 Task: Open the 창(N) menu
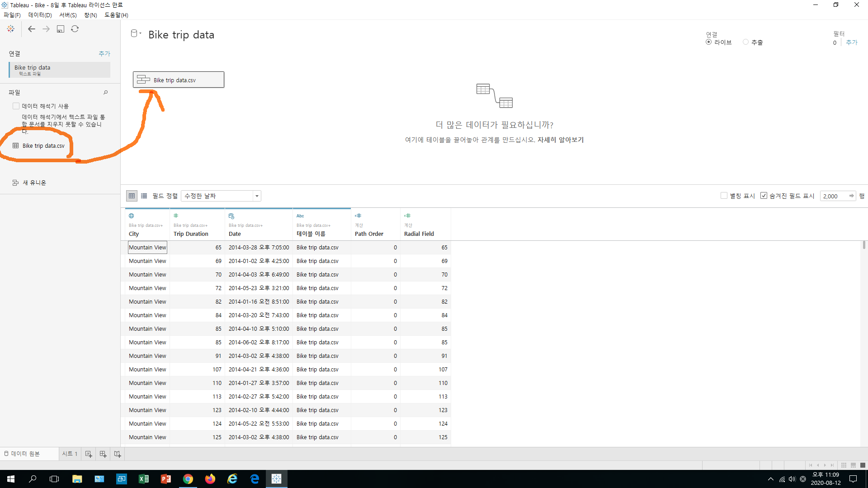pyautogui.click(x=90, y=15)
